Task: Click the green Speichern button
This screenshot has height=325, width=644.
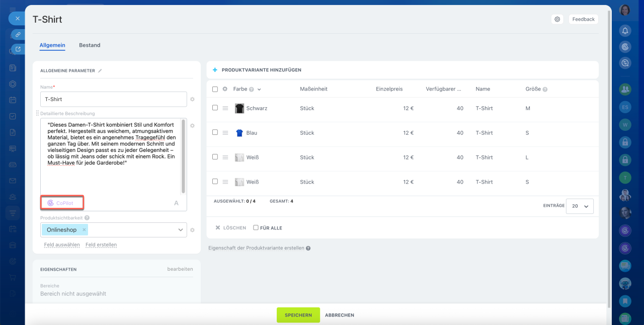Action: click(298, 315)
